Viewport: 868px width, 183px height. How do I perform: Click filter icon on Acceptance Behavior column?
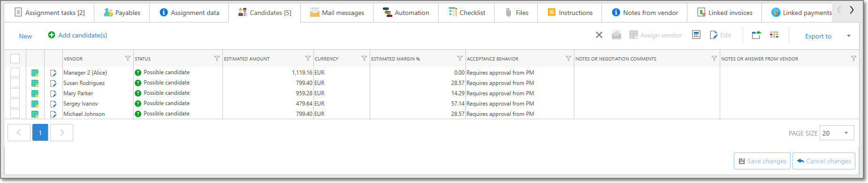click(x=568, y=59)
